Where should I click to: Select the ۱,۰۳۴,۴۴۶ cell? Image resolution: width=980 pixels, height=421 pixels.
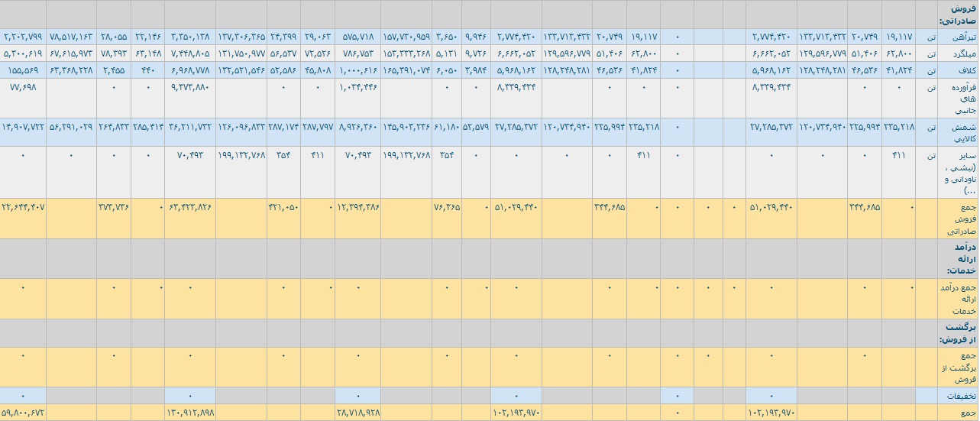(357, 87)
